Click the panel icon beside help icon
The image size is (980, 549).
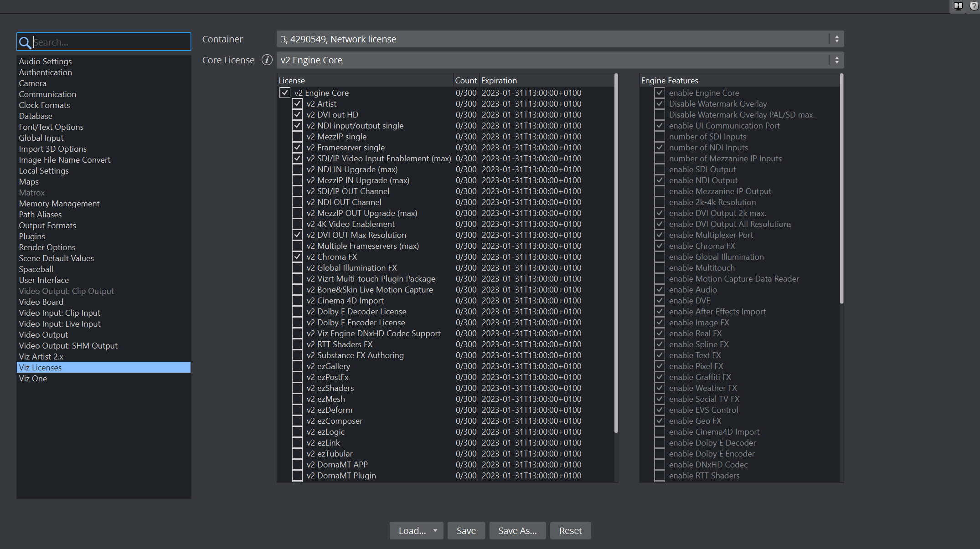pos(958,6)
